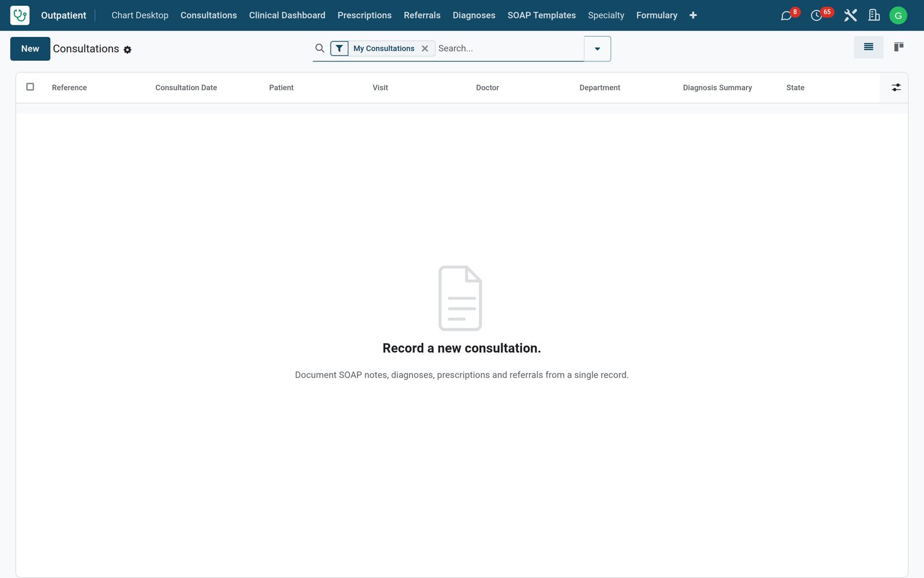Open the Prescriptions menu
The height and width of the screenshot is (578, 924).
(x=364, y=15)
